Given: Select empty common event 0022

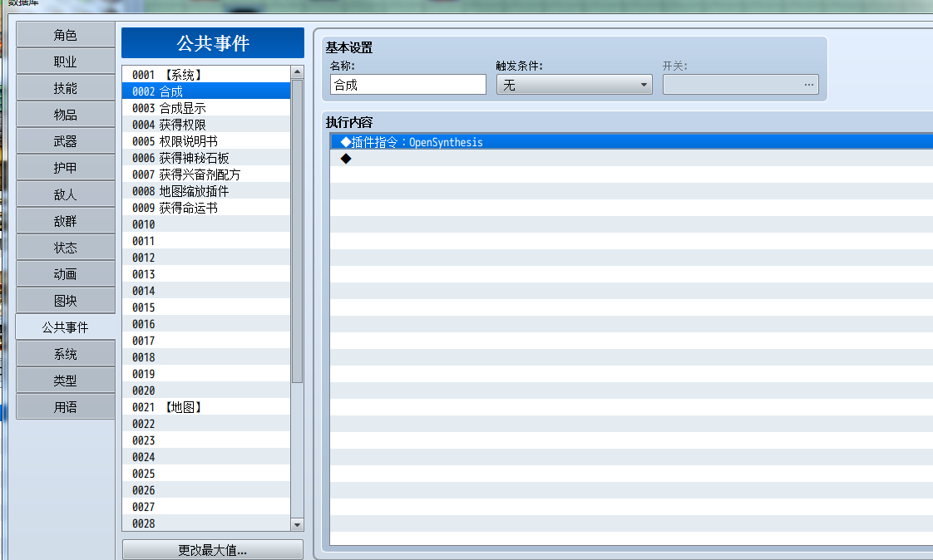Looking at the screenshot, I should click(206, 424).
